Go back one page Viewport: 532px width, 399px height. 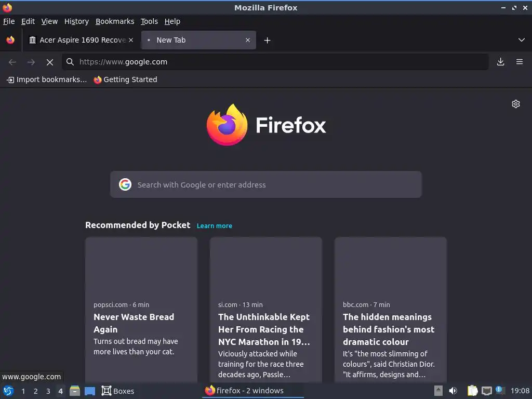tap(12, 62)
